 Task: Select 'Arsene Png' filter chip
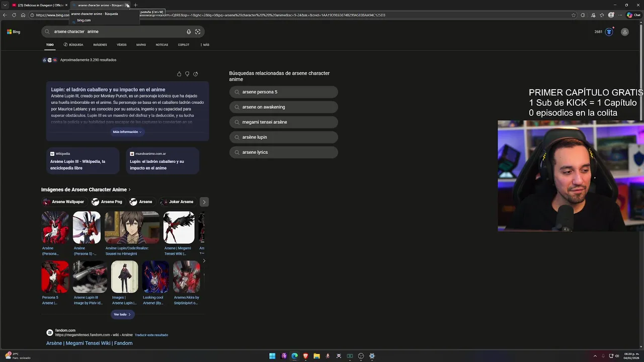tap(107, 202)
